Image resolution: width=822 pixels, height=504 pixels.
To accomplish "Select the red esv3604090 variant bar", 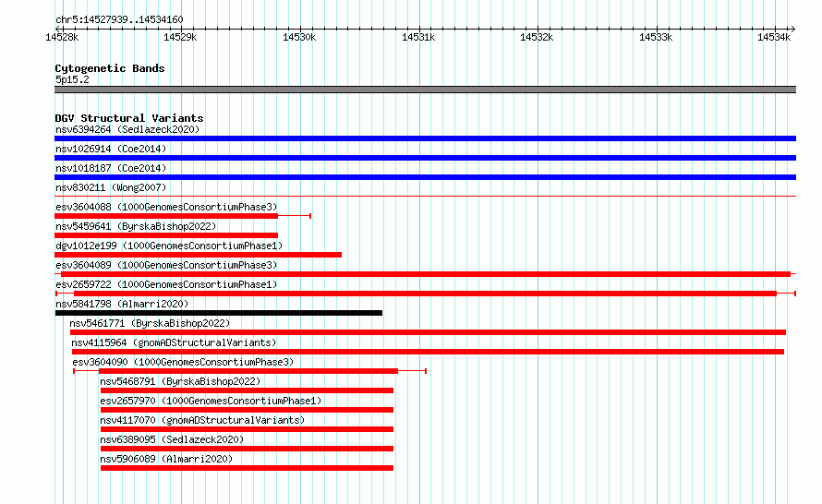I will point(248,371).
